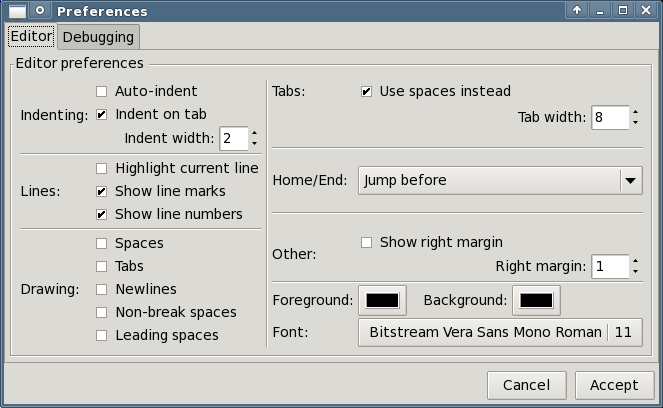
Task: Open the Foreground color swatch
Action: 382,300
